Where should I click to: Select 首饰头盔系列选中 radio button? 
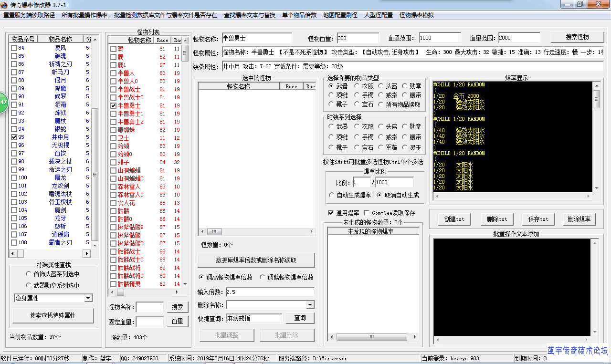pos(29,274)
